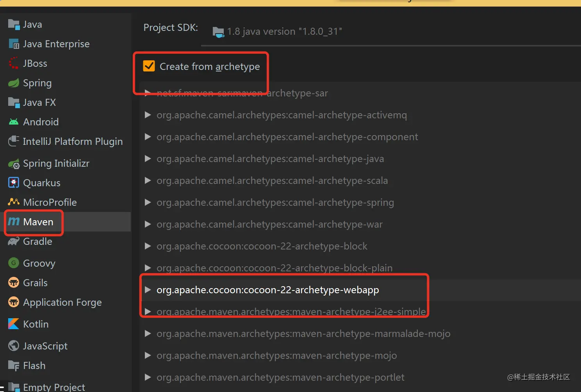Select camel-archetype-java archetype text
This screenshot has width=581, height=392.
(270, 159)
